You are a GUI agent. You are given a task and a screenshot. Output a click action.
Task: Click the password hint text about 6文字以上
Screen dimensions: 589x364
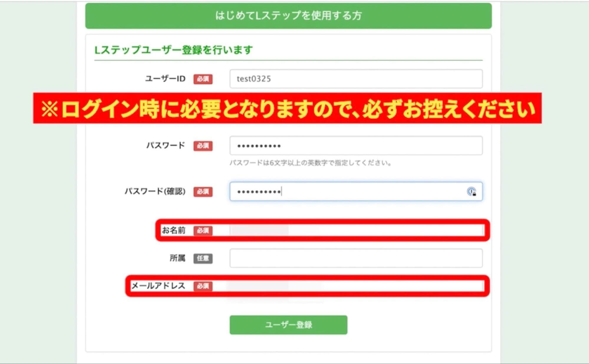311,163
